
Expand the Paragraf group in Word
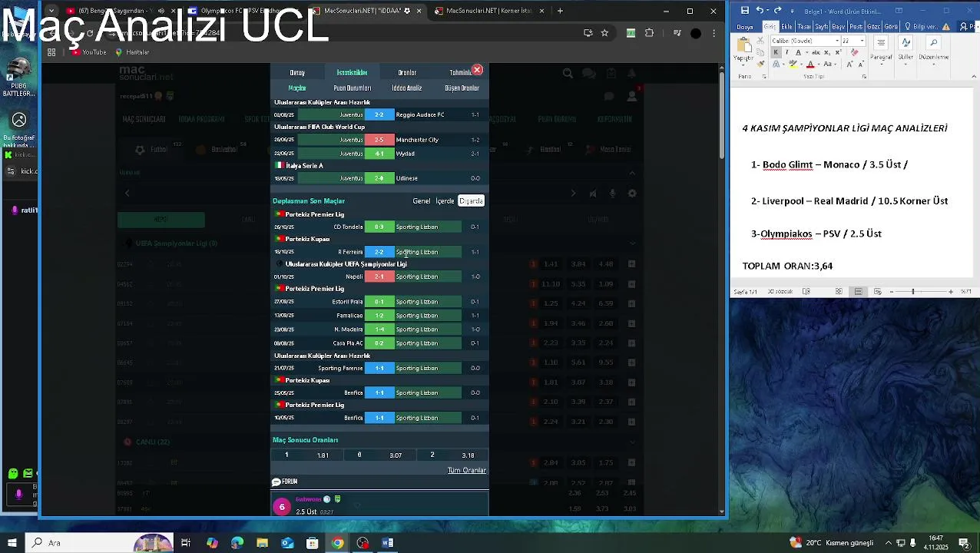[881, 51]
